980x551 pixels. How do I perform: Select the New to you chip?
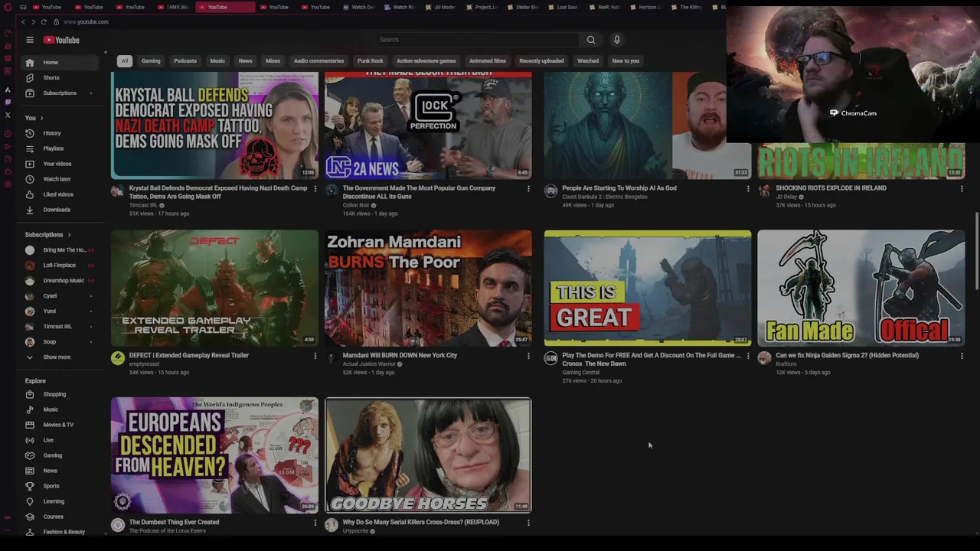coord(626,60)
